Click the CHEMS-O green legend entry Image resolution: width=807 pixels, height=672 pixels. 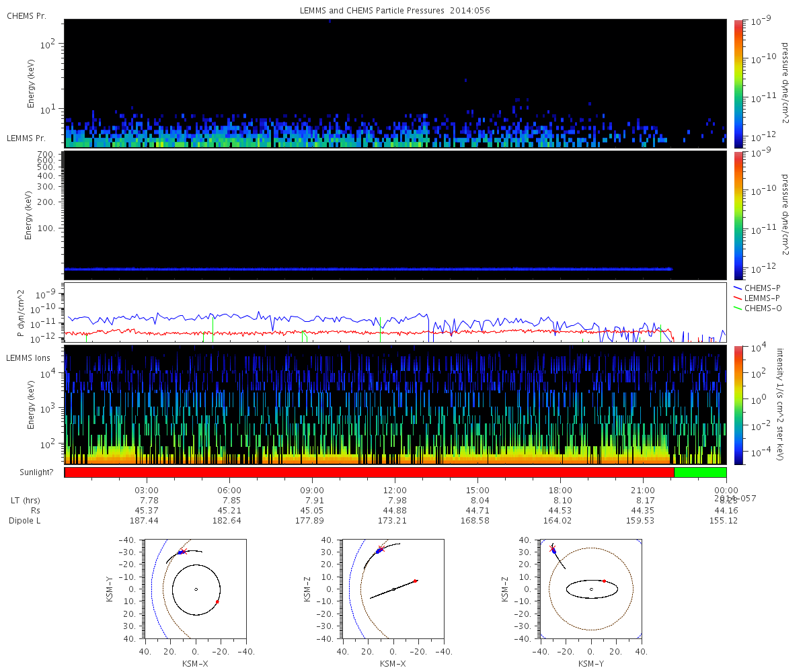(x=763, y=308)
